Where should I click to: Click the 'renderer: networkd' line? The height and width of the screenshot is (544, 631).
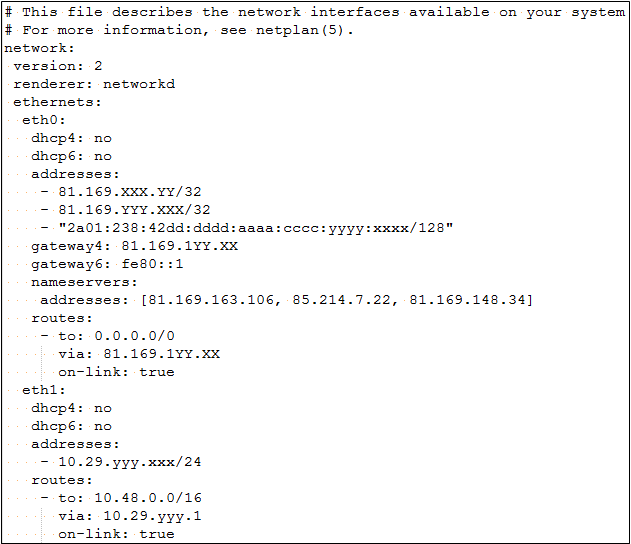coord(94,84)
